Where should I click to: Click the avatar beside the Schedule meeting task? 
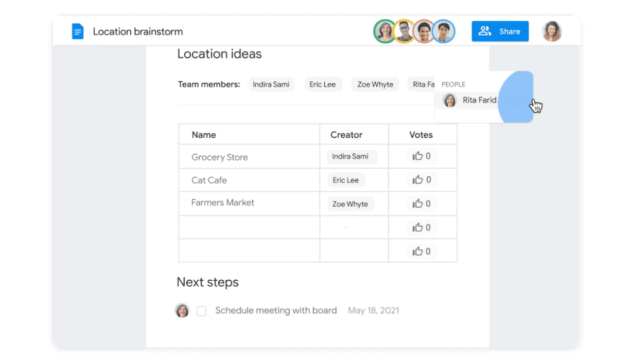[x=182, y=311]
